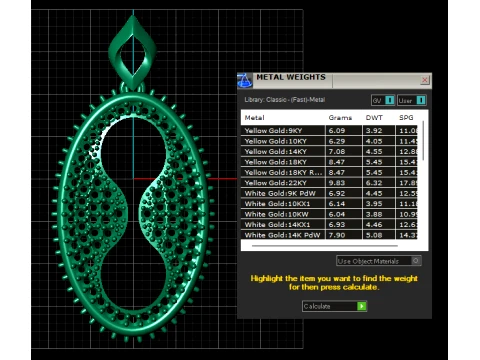The width and height of the screenshot is (480, 360).
Task: Click the SPG column header
Action: 406,118
